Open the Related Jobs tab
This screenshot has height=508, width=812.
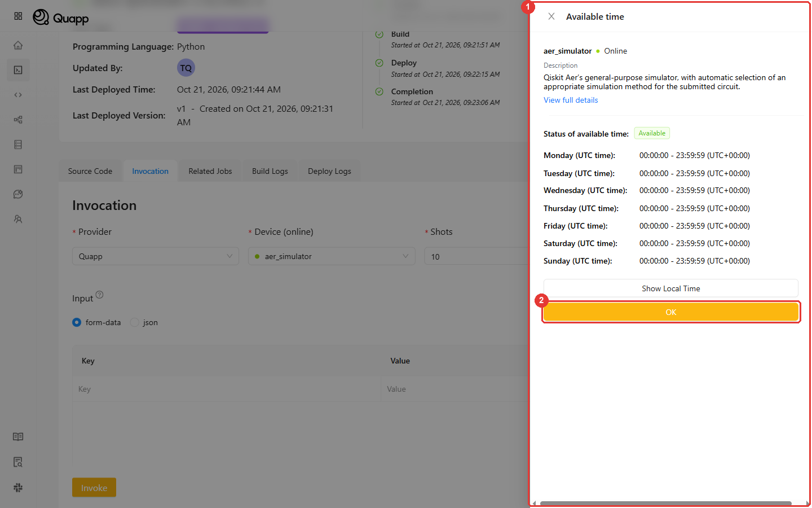coord(210,171)
